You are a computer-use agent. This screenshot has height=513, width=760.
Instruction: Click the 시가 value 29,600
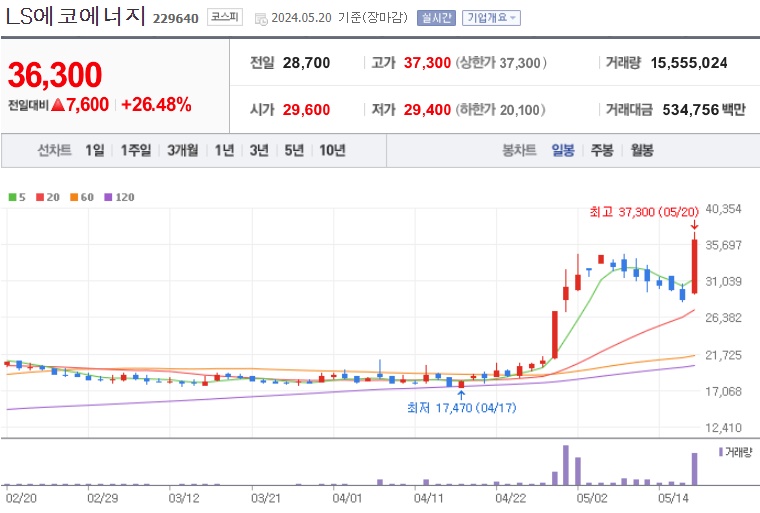coord(306,110)
